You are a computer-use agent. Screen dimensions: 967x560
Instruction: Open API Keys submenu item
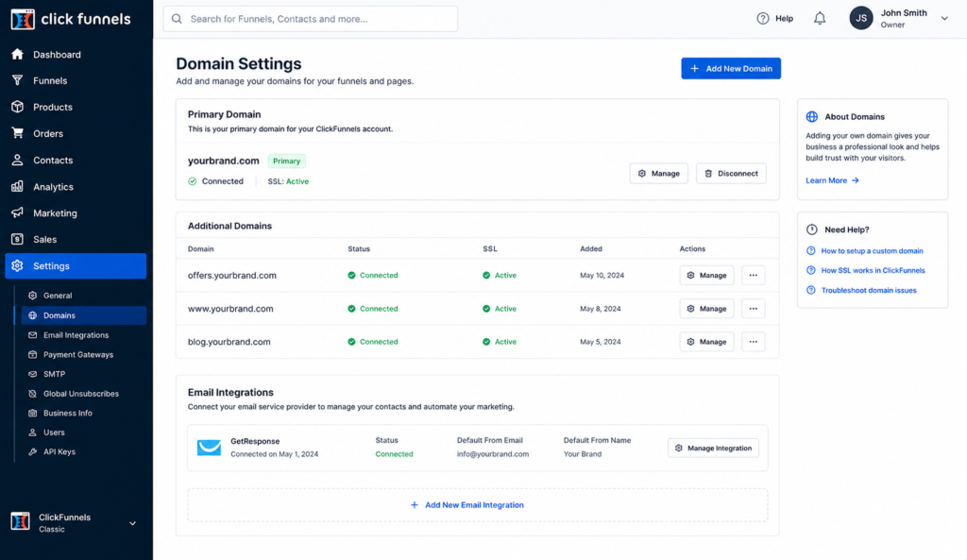tap(84, 451)
